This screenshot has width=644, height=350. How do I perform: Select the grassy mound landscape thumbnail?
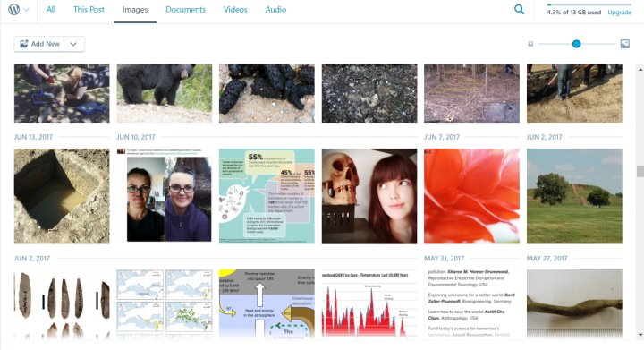click(x=574, y=196)
